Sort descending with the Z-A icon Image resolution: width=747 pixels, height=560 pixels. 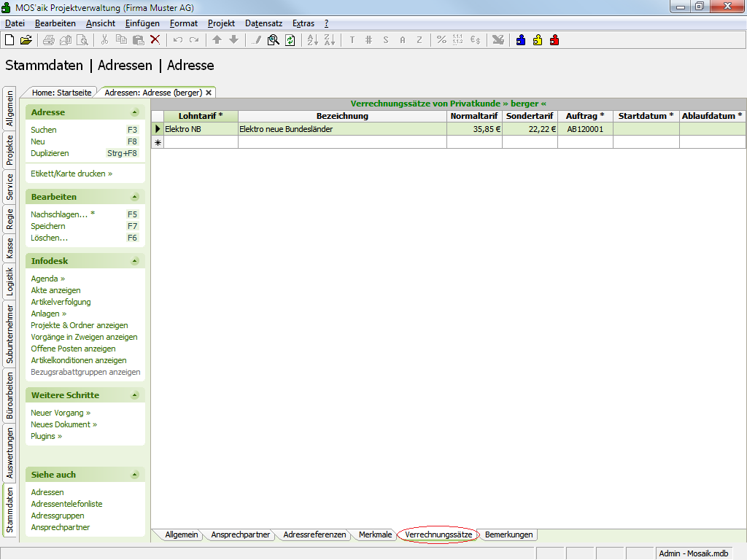pos(329,40)
